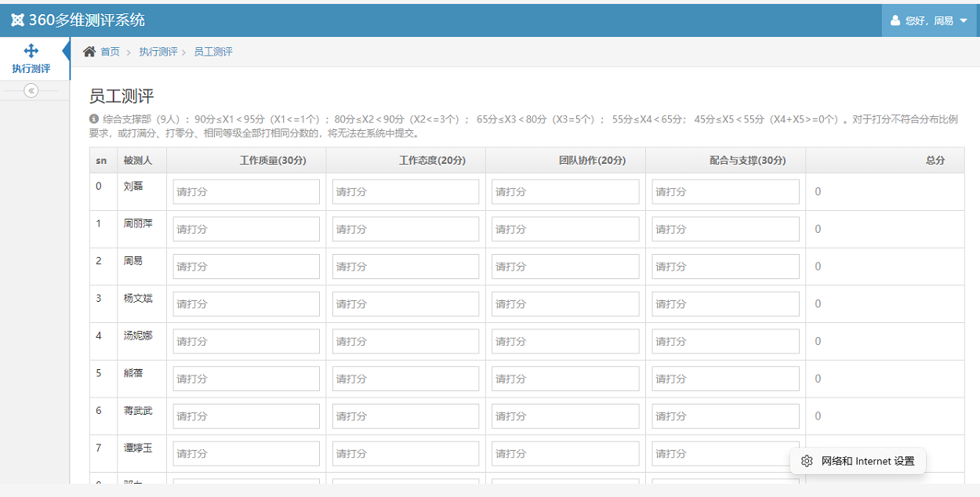Click sn number 1 link in table

pyautogui.click(x=99, y=223)
